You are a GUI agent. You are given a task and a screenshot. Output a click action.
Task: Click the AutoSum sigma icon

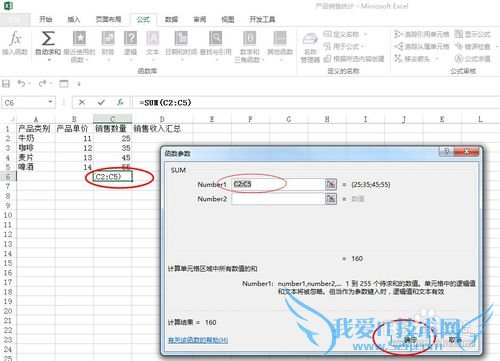(48, 38)
